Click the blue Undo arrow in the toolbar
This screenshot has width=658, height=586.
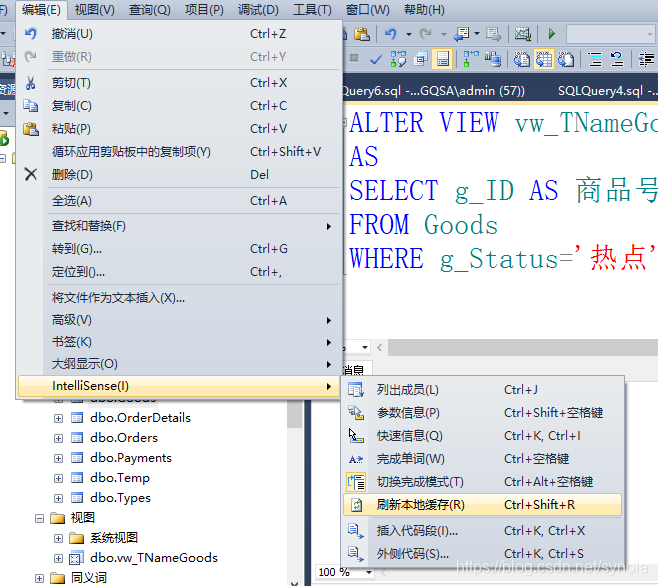tap(391, 34)
